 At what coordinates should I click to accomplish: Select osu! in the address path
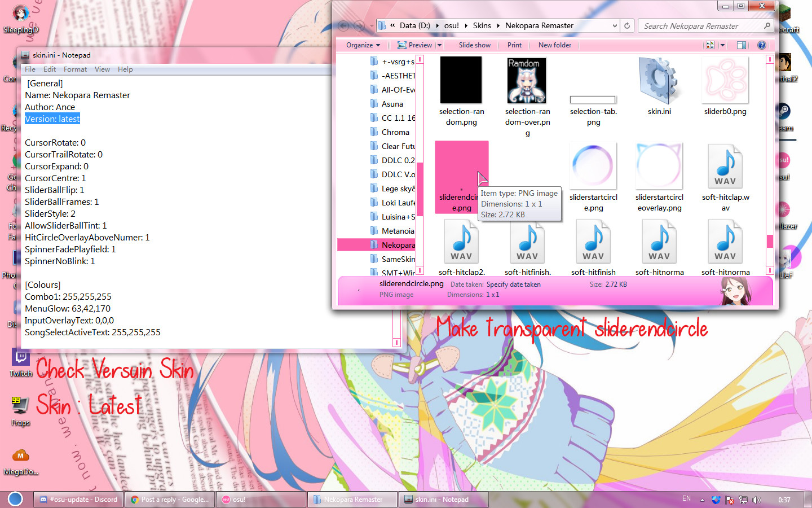[451, 25]
